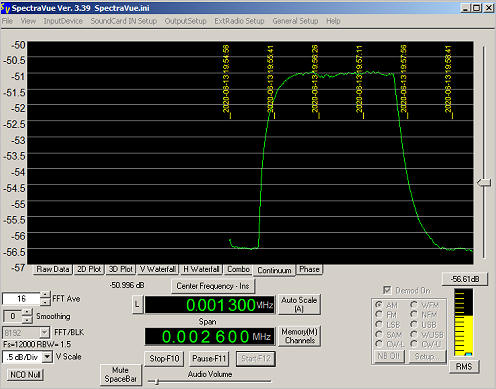Click timestamp marker ending 19:55:41
This screenshot has width=496, height=389.
click(270, 79)
